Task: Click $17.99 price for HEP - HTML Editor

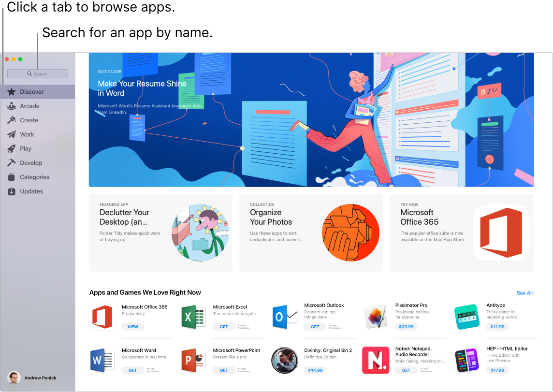Action: pos(497,370)
